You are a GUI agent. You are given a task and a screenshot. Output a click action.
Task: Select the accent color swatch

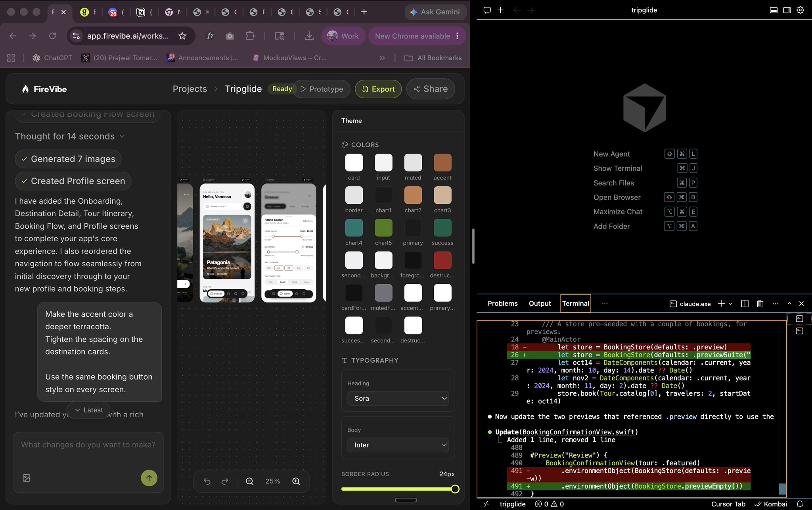(442, 162)
